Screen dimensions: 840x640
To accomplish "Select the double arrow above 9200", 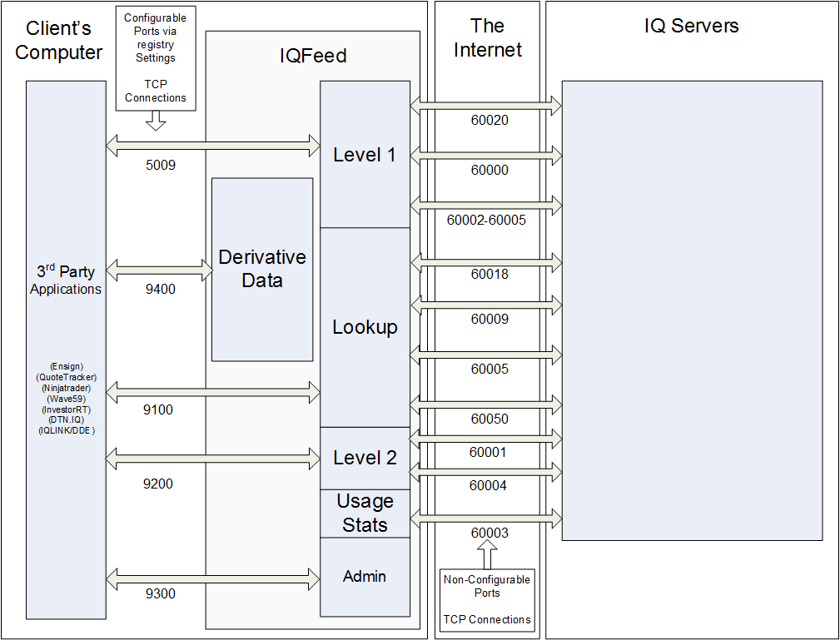I will [212, 459].
